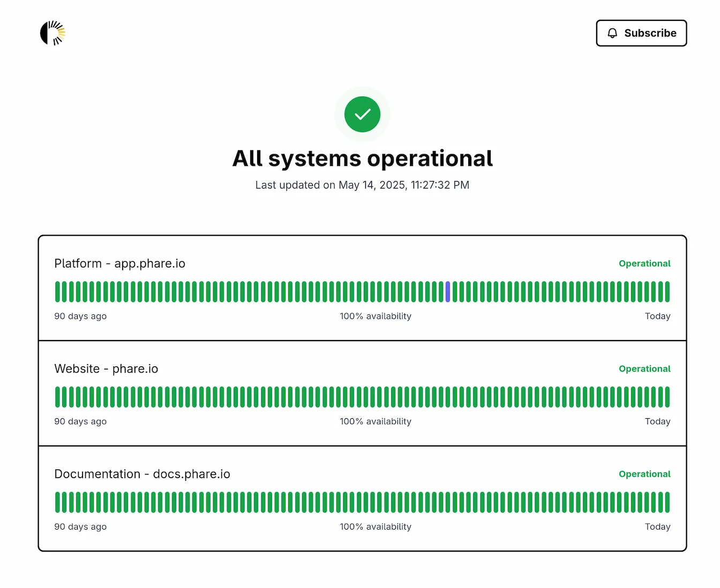Image resolution: width=720 pixels, height=588 pixels.
Task: Click "100% availability" under Website
Action: 376,421
